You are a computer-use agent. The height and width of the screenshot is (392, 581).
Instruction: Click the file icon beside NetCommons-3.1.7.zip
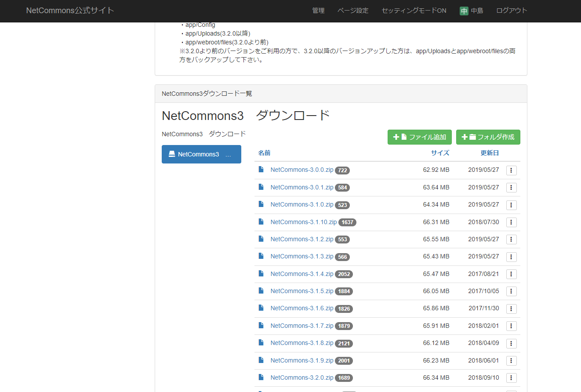pos(261,325)
